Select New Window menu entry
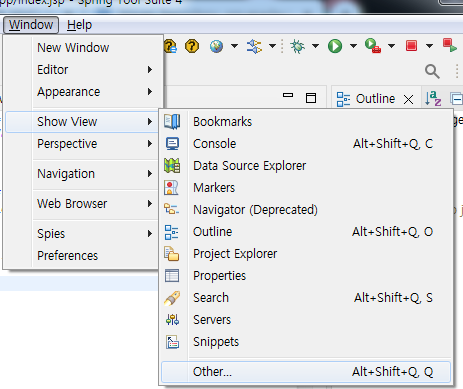463x389 pixels. (73, 48)
